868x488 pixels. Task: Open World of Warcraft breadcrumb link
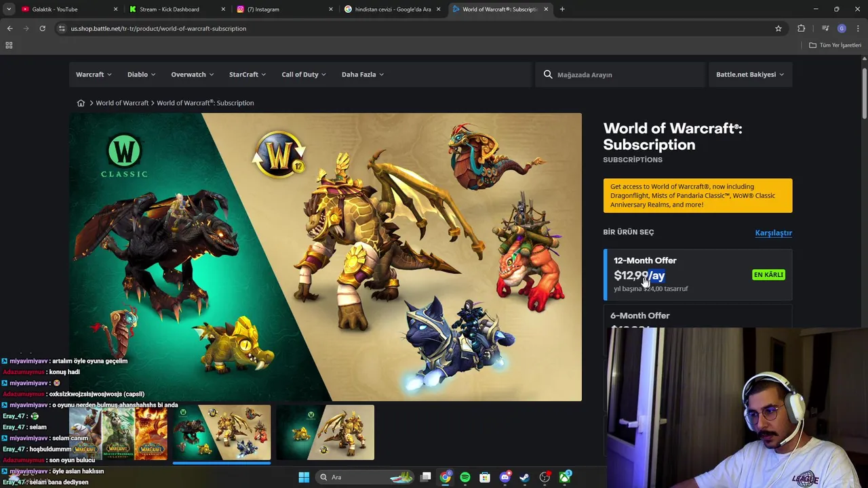[122, 103]
